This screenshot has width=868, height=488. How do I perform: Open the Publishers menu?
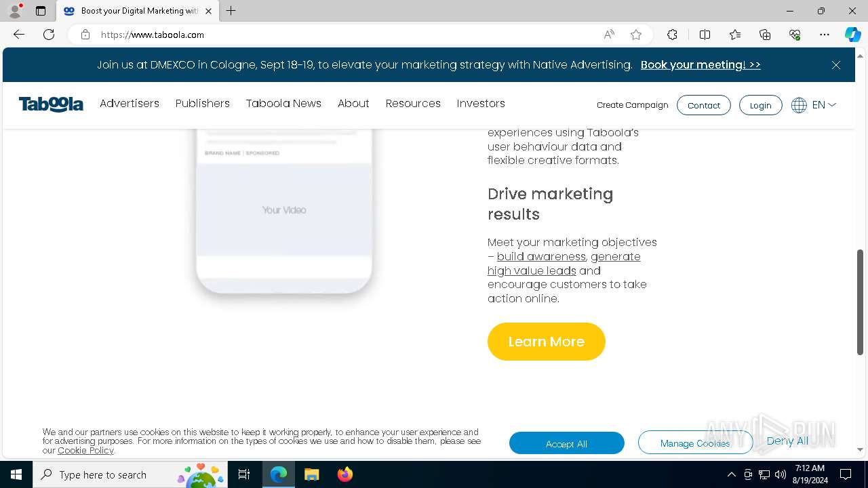[203, 103]
